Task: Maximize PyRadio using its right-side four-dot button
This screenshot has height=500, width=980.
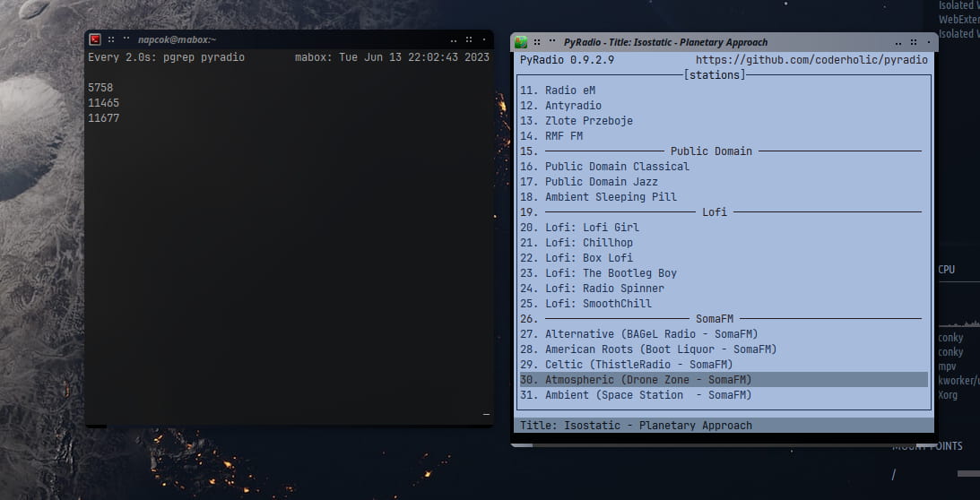Action: click(x=914, y=42)
